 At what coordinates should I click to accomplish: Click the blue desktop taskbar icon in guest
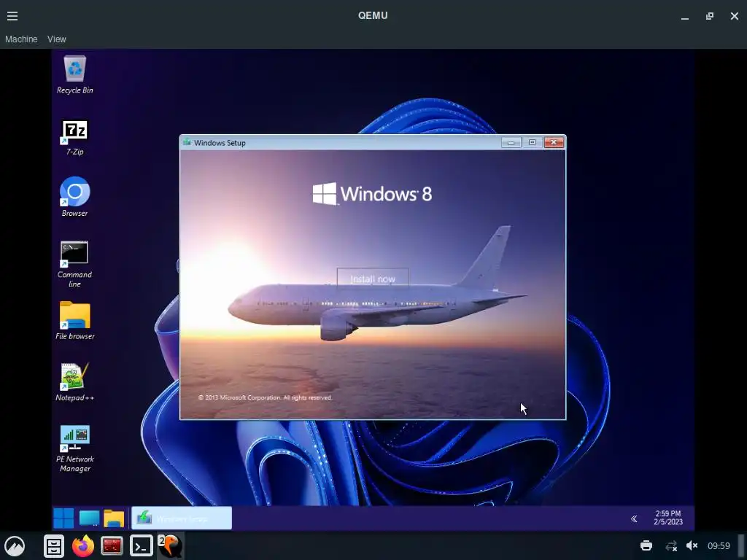(x=89, y=518)
